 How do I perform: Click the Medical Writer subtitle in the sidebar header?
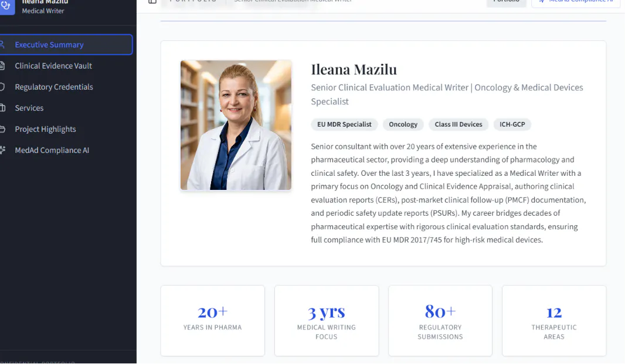pos(43,11)
